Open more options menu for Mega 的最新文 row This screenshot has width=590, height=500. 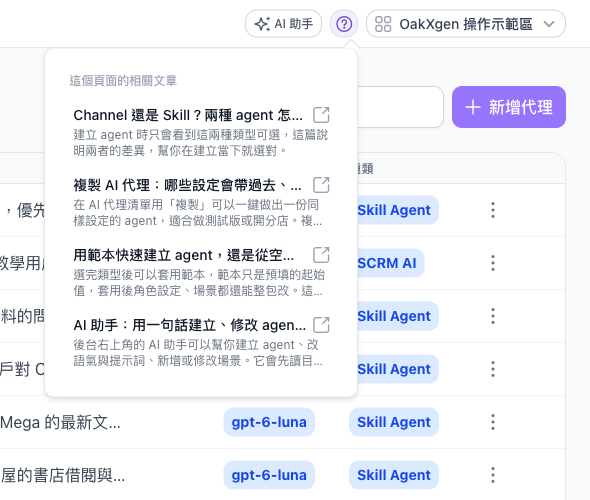click(x=493, y=422)
